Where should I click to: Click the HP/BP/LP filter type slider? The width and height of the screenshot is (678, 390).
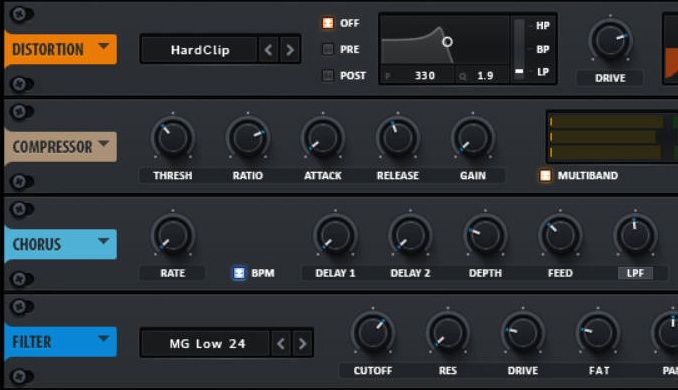tap(519, 49)
